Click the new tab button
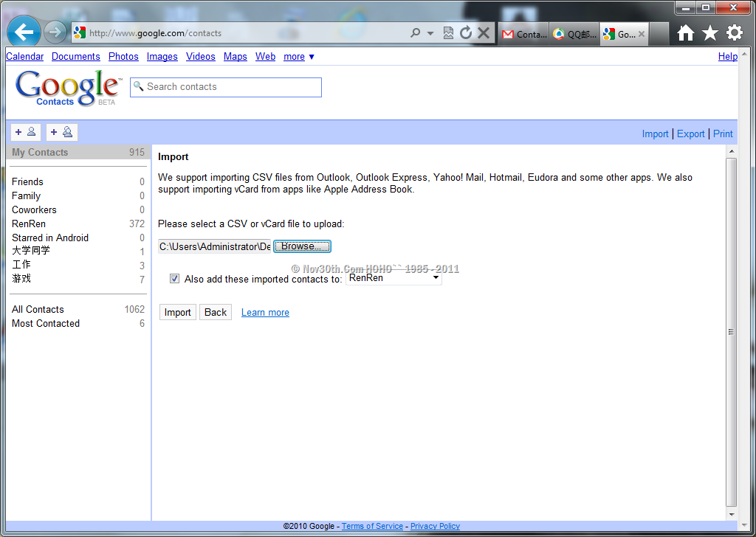This screenshot has width=756, height=537. pos(659,34)
